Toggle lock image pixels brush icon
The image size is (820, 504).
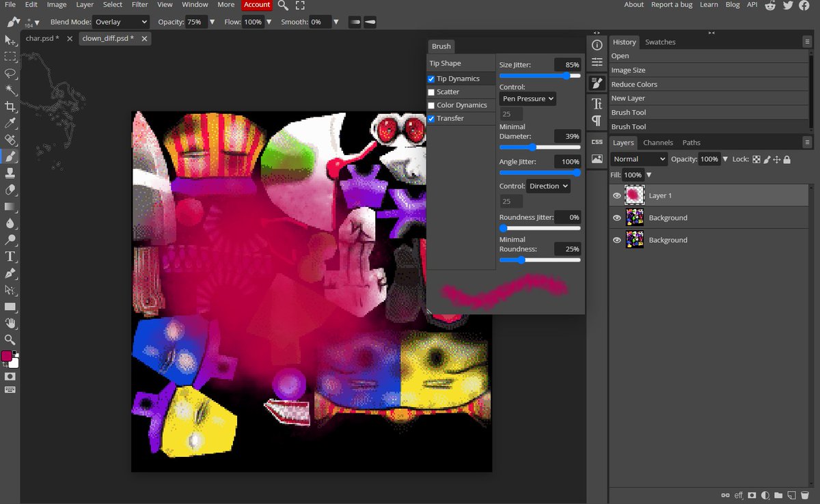click(767, 159)
